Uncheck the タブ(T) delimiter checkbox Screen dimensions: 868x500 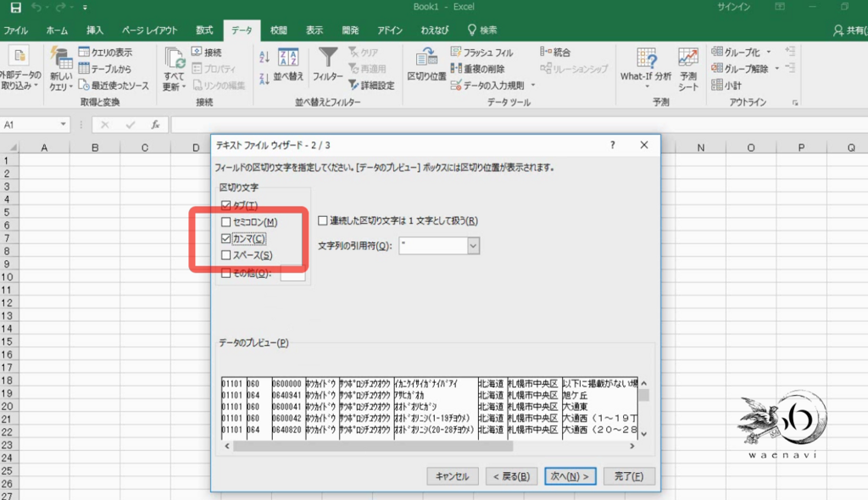pyautogui.click(x=225, y=205)
